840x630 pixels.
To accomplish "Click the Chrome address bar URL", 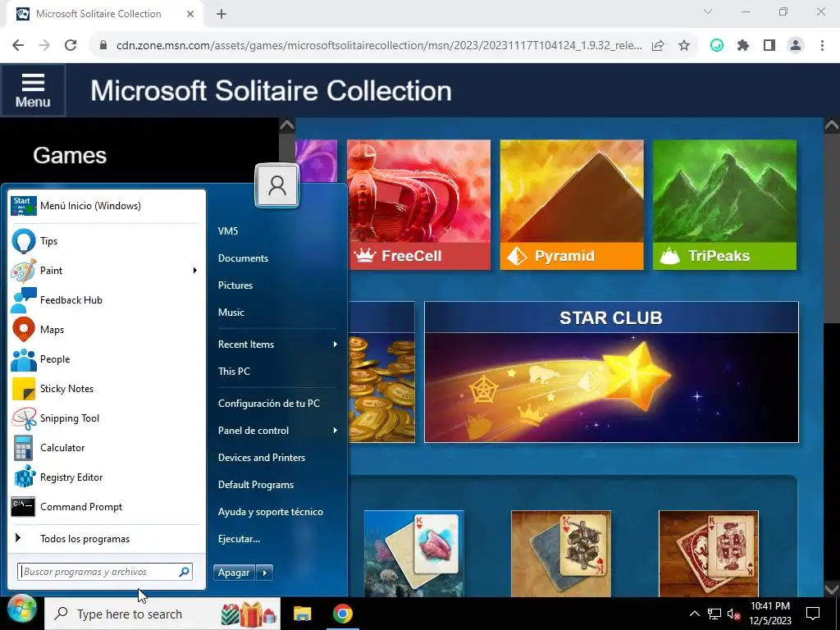I will point(379,46).
